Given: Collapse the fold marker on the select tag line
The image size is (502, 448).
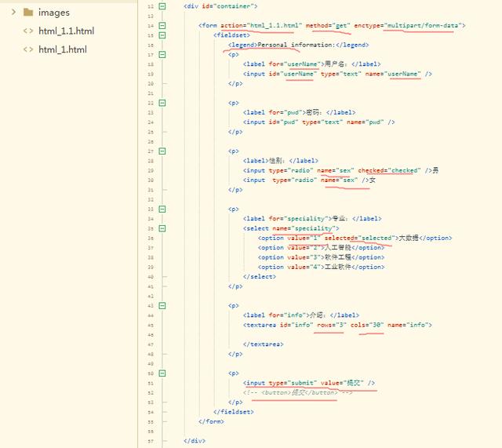Looking at the screenshot, I should (162, 228).
